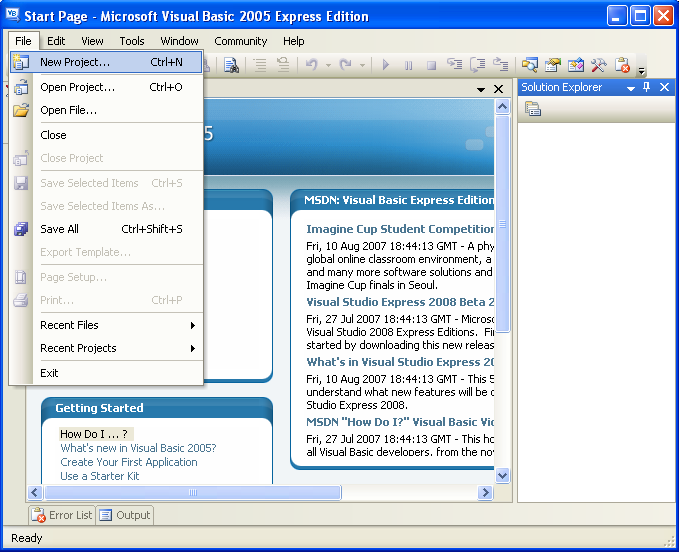This screenshot has height=552, width=679.
Task: Click the Step Over toolbar icon
Action: [x=478, y=65]
